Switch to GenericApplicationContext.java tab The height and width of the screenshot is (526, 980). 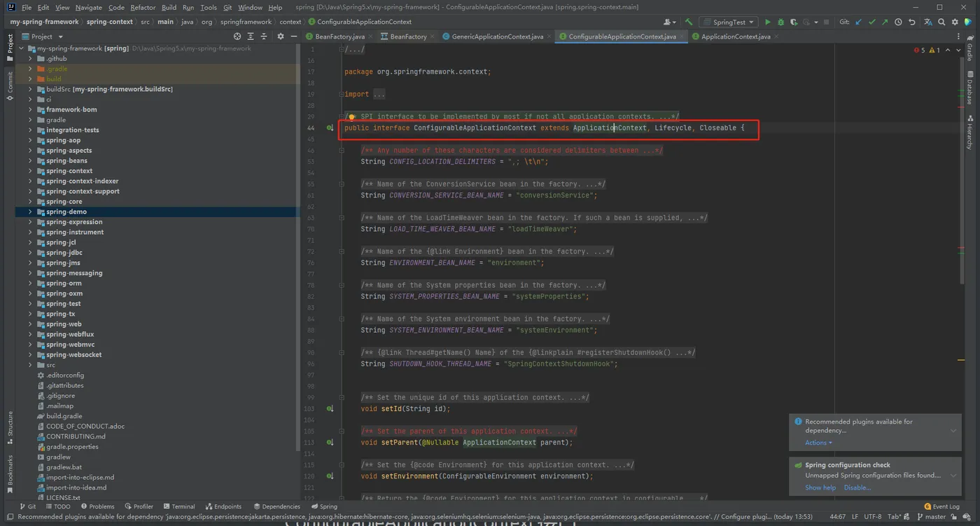pos(496,36)
